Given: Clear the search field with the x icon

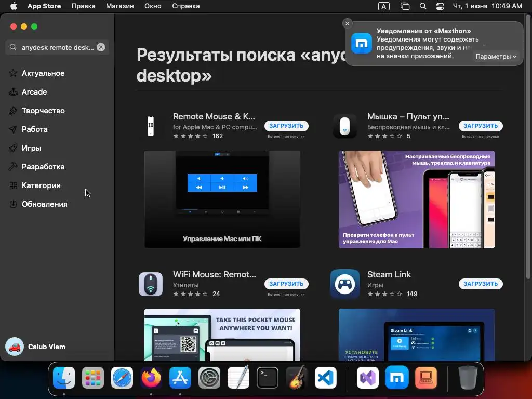Looking at the screenshot, I should 101,47.
